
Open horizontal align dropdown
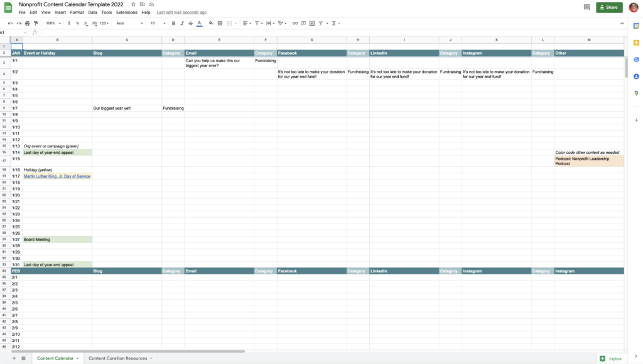click(247, 23)
